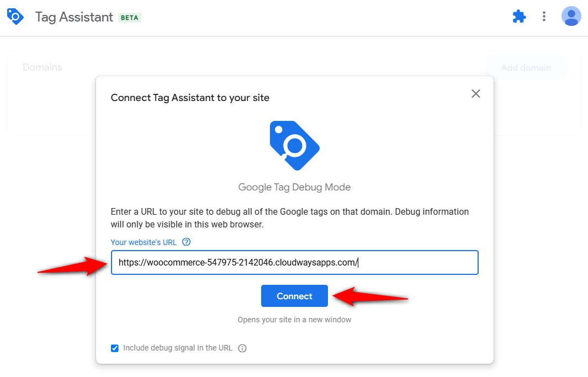Click the 'Google Tag Debug Mode' label
Screen dimensions: 588x377
pyautogui.click(x=294, y=187)
